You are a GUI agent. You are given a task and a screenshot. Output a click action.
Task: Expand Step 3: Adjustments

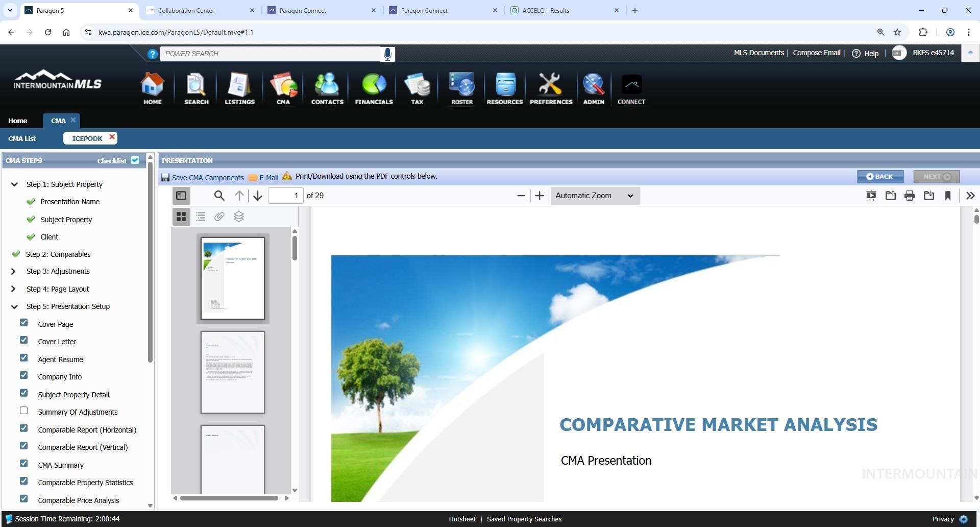[14, 271]
